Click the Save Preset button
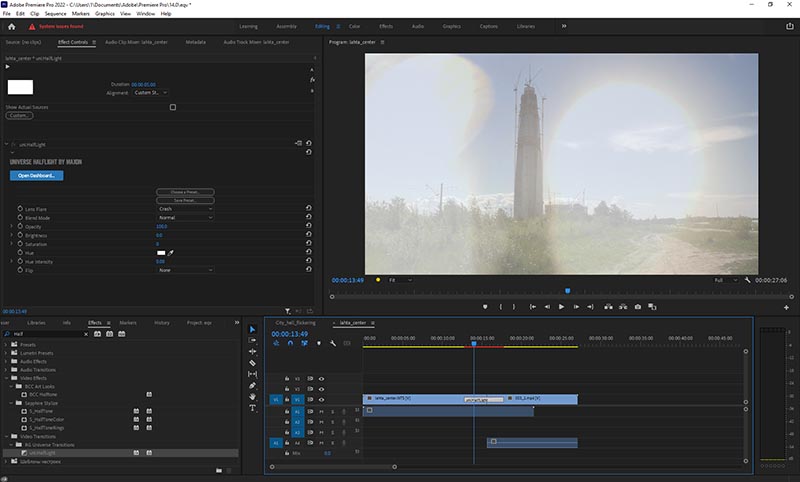The width and height of the screenshot is (800, 482). coord(185,200)
